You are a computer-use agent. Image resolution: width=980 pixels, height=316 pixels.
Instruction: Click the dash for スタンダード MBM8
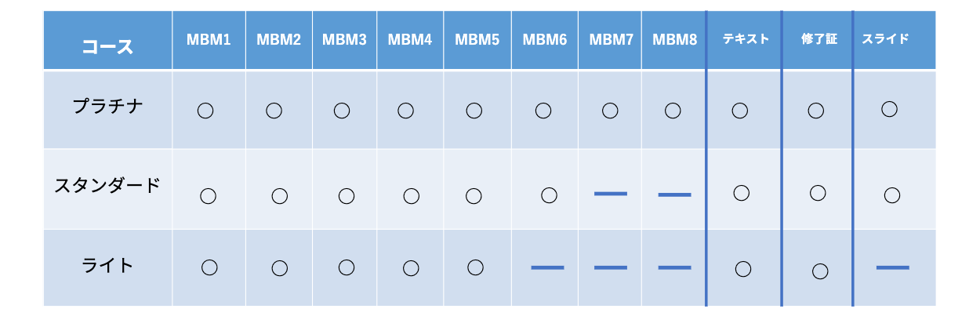tap(674, 194)
